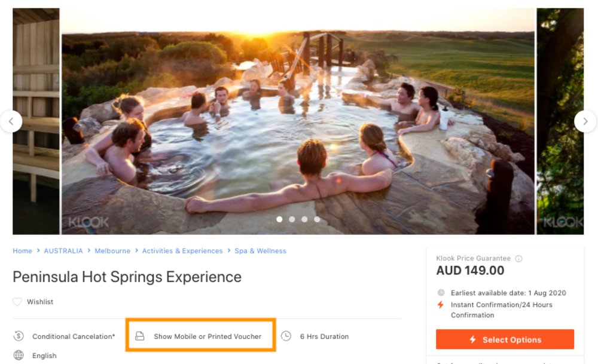This screenshot has width=598, height=364.
Task: Jump to the second carousel dot
Action: click(292, 219)
